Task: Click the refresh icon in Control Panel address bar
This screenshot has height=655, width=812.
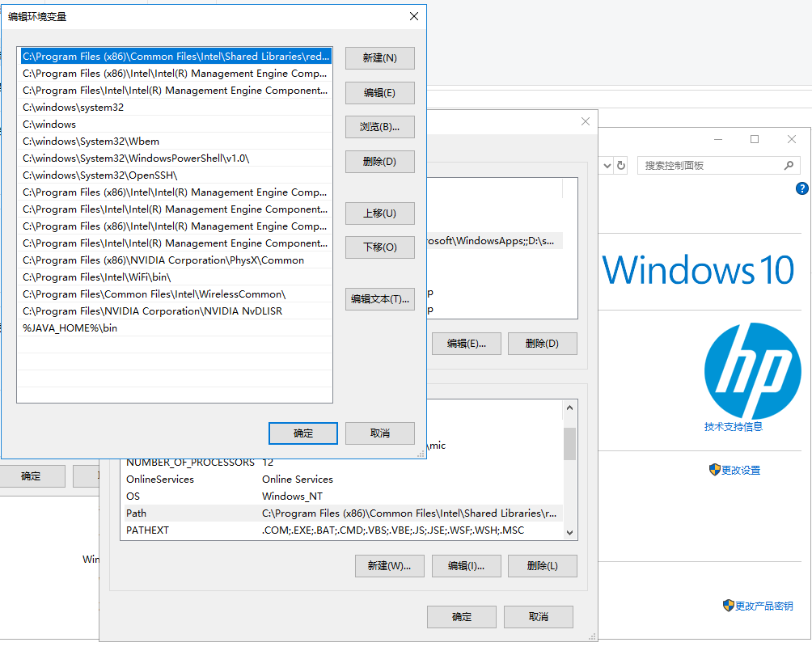Action: click(x=621, y=166)
